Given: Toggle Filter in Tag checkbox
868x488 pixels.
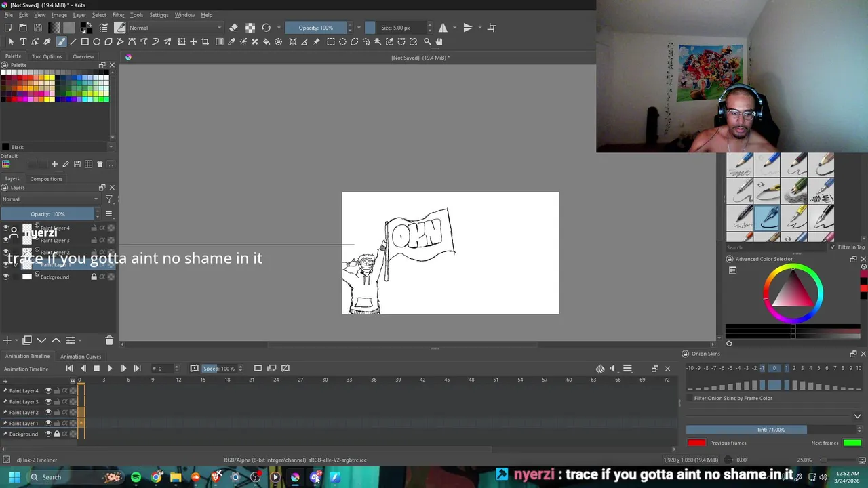Looking at the screenshot, I should pyautogui.click(x=833, y=247).
